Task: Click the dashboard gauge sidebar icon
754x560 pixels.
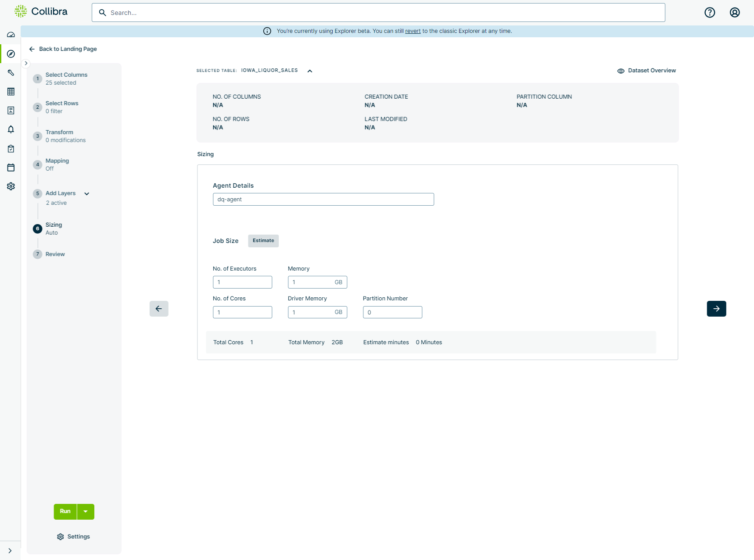Action: 11,35
